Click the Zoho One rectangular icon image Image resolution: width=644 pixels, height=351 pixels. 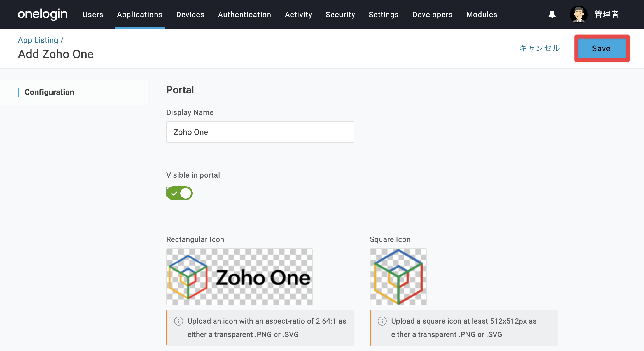pos(240,277)
